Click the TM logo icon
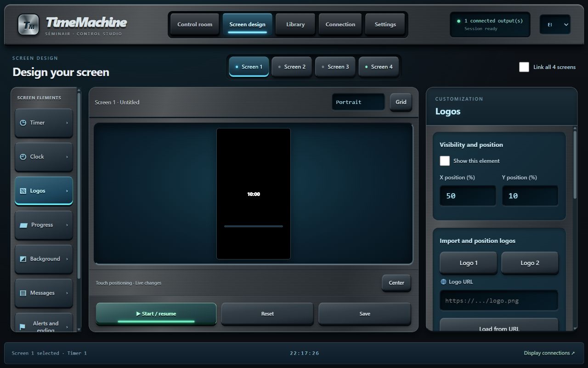This screenshot has height=368, width=588. [28, 24]
